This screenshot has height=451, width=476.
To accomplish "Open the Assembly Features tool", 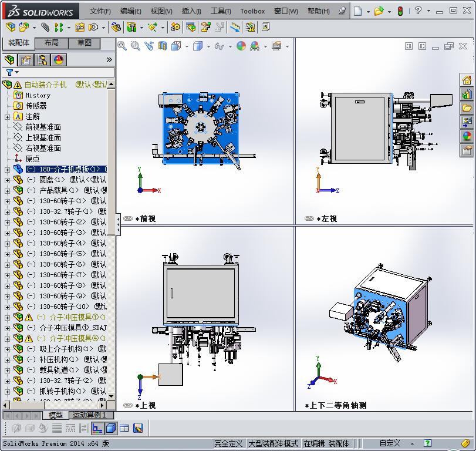I will (131, 28).
